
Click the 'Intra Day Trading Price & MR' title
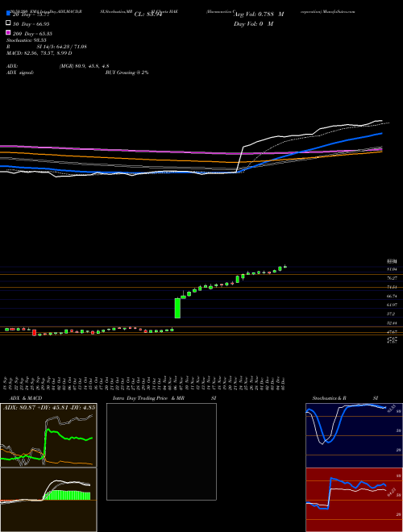149,398
